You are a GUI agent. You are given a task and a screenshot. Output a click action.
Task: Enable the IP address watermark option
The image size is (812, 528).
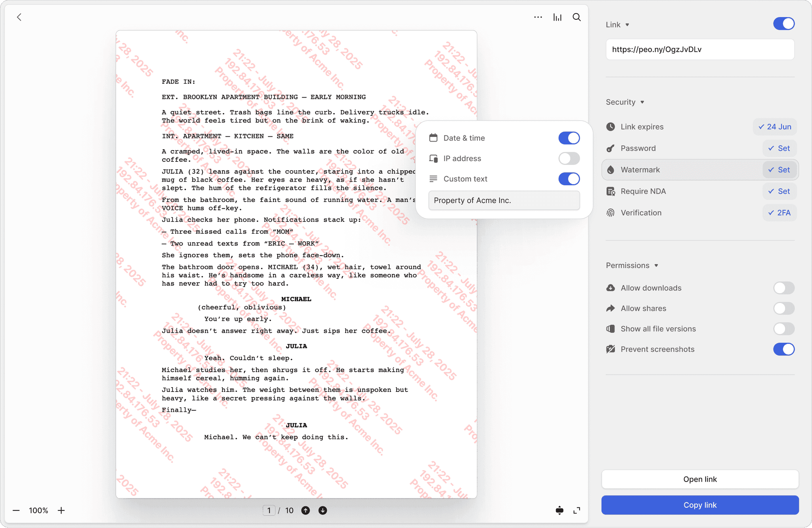point(569,158)
